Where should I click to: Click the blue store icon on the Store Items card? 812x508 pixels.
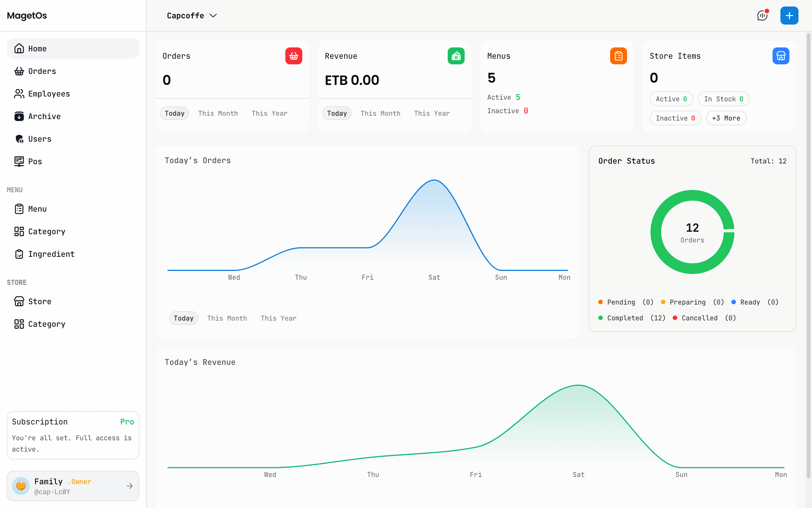coord(781,56)
